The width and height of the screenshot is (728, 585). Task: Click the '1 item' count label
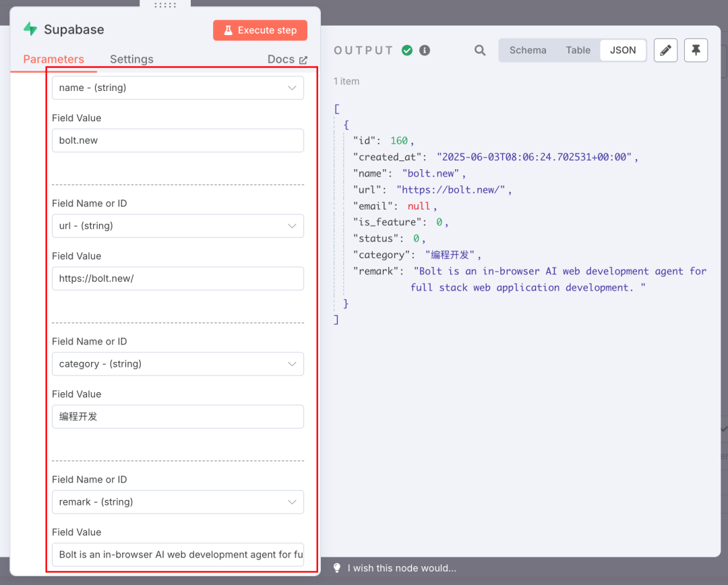tap(346, 82)
